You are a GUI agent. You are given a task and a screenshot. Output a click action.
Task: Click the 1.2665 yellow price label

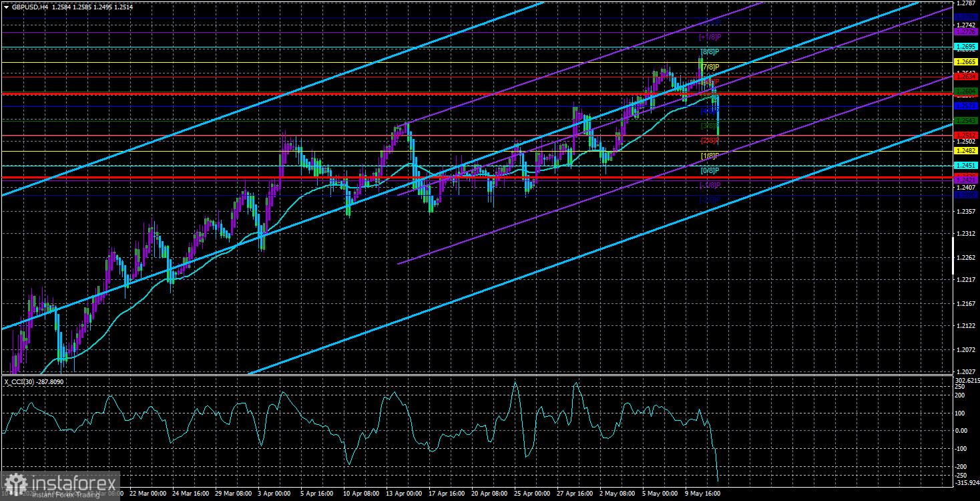tap(967, 62)
